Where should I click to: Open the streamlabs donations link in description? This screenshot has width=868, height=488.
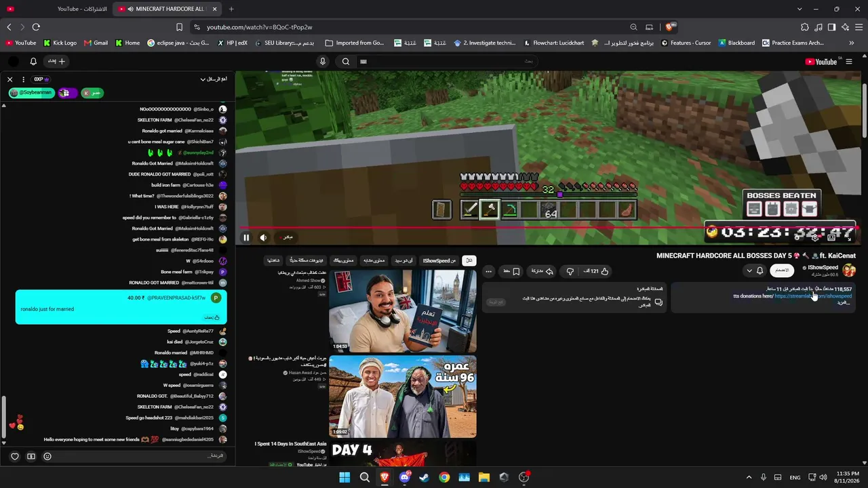[x=812, y=296]
